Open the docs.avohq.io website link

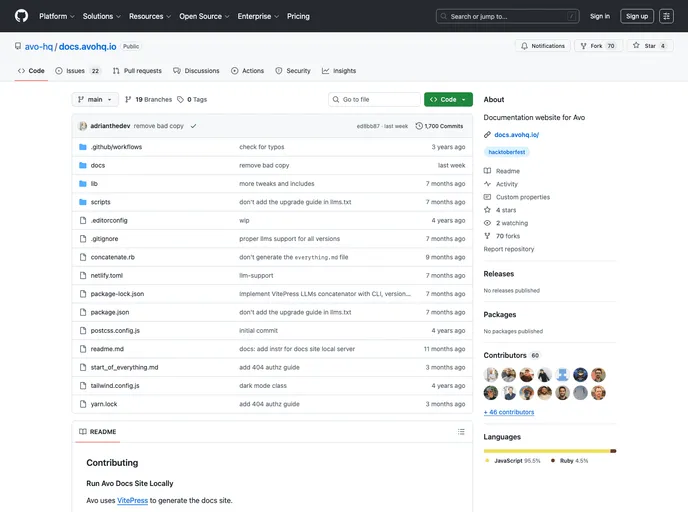click(x=511, y=134)
